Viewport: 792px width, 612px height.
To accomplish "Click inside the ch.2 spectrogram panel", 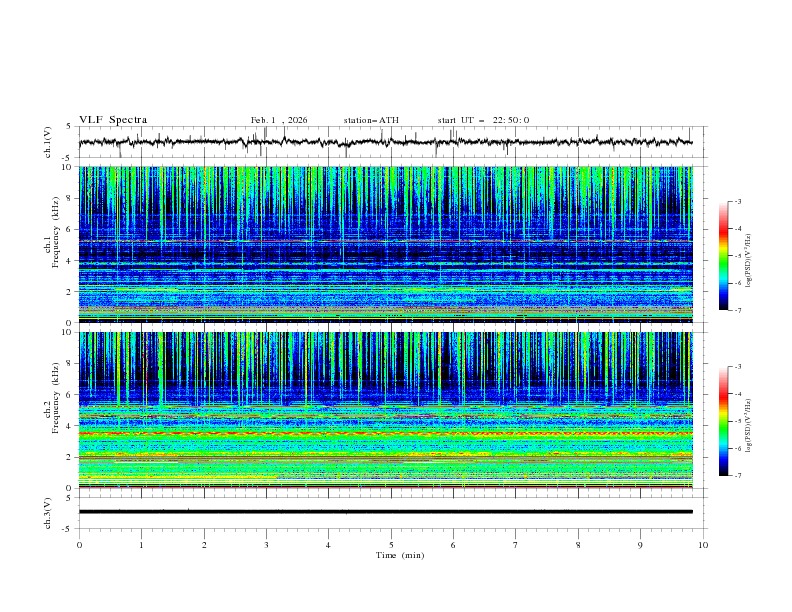I will (385, 410).
